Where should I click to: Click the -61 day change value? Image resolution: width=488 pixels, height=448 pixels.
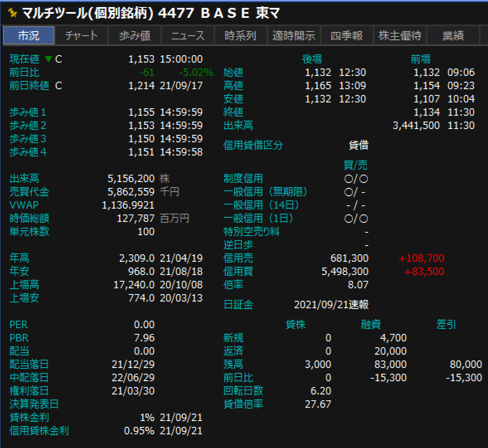147,72
